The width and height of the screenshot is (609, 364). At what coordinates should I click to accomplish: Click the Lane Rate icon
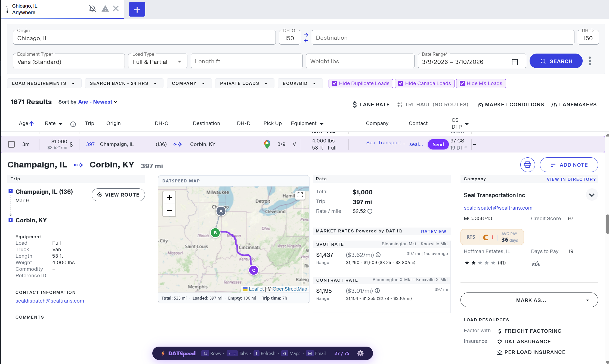coord(355,104)
